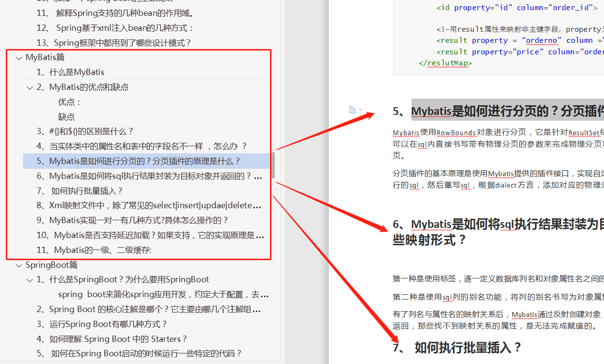Screen dimensions: 604x364
Task: Go to '10、Mybatis是否支持延迟加载' item
Action: [150, 236]
